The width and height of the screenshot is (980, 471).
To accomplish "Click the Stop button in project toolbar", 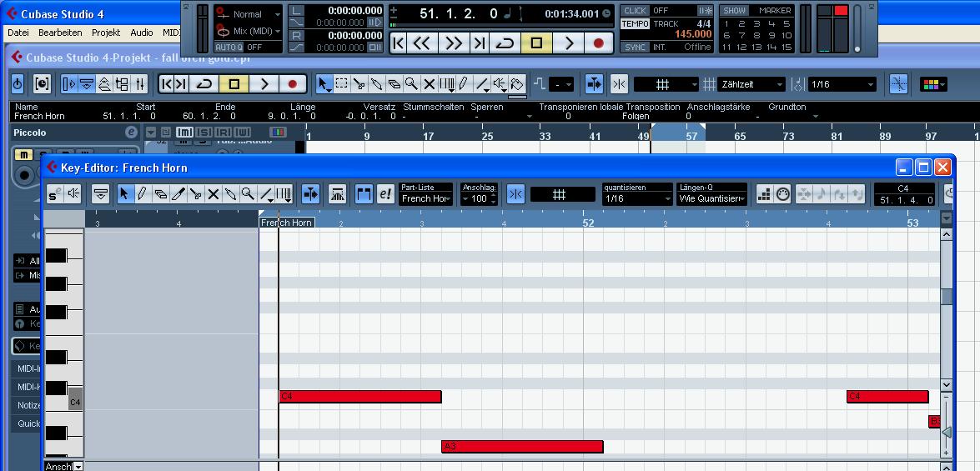I will (234, 83).
